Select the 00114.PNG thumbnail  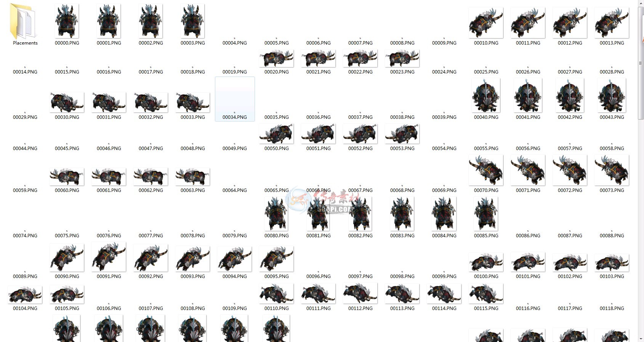tap(444, 294)
